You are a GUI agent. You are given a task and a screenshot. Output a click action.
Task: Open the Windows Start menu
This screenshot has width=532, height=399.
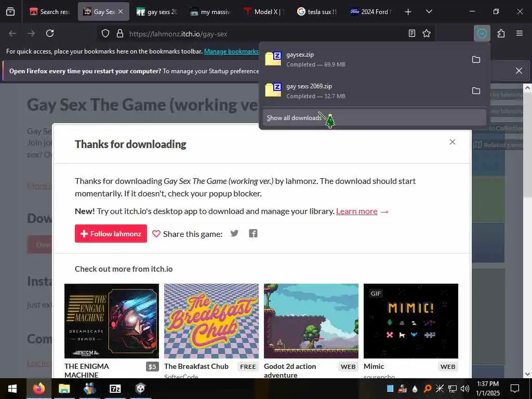12,389
